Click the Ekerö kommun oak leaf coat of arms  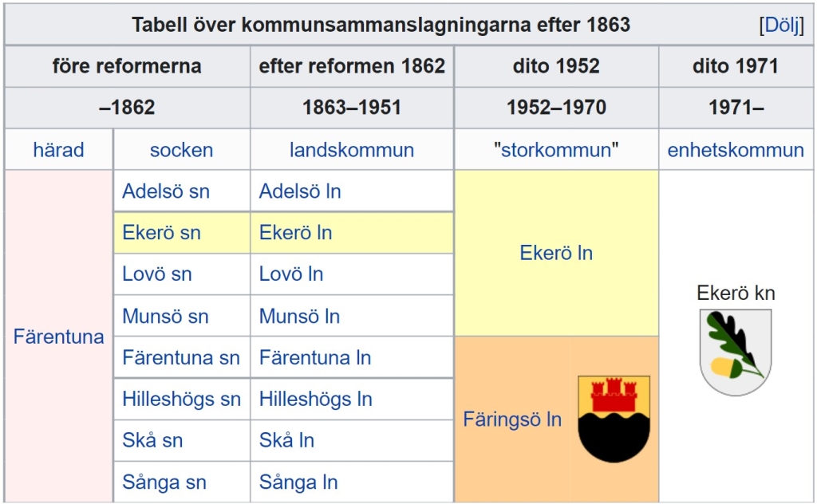pos(735,352)
